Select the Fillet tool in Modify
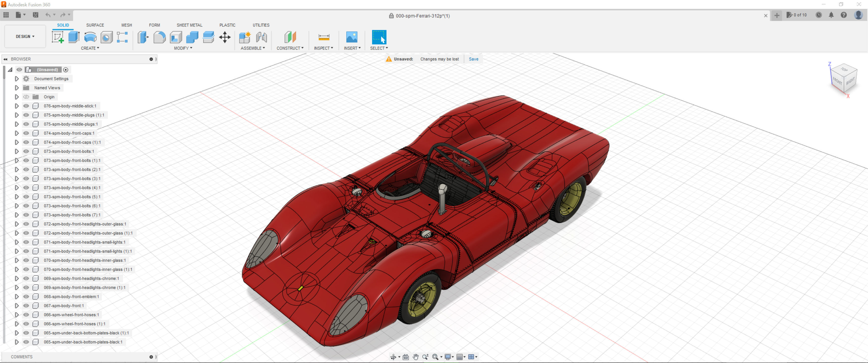Viewport: 868px width, 363px height. [x=159, y=37]
